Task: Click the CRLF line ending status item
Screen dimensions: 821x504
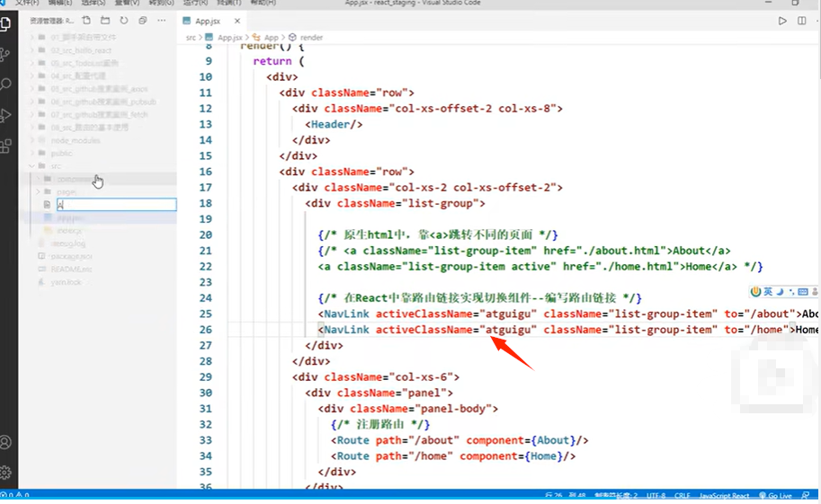Action: pos(682,495)
